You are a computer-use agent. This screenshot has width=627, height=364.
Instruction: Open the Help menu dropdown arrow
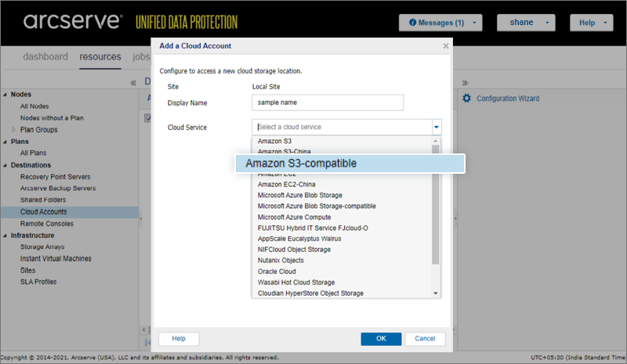tap(605, 23)
